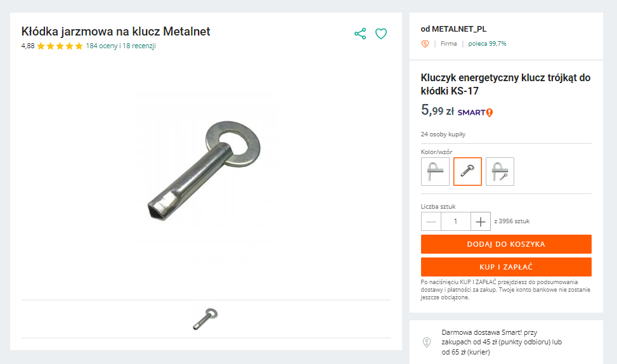Click the yellow rating stars

pos(60,46)
